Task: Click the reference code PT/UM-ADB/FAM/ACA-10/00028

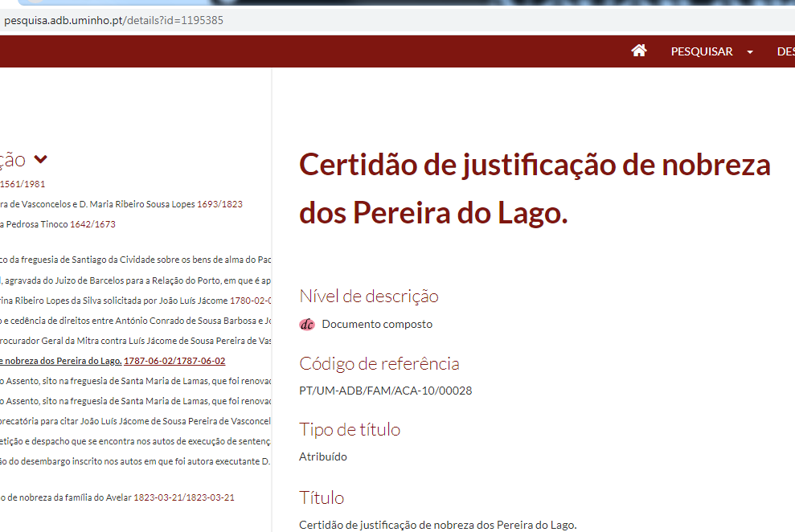Action: (386, 391)
